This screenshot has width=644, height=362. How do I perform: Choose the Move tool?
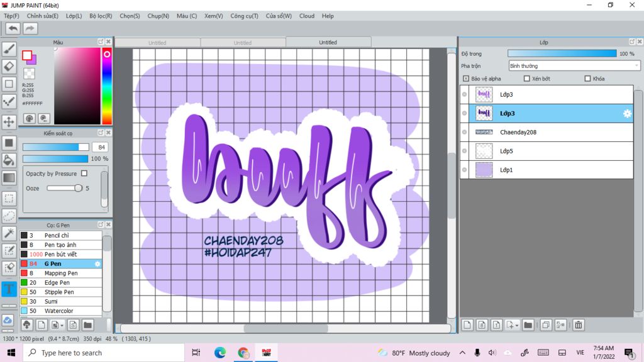point(9,121)
